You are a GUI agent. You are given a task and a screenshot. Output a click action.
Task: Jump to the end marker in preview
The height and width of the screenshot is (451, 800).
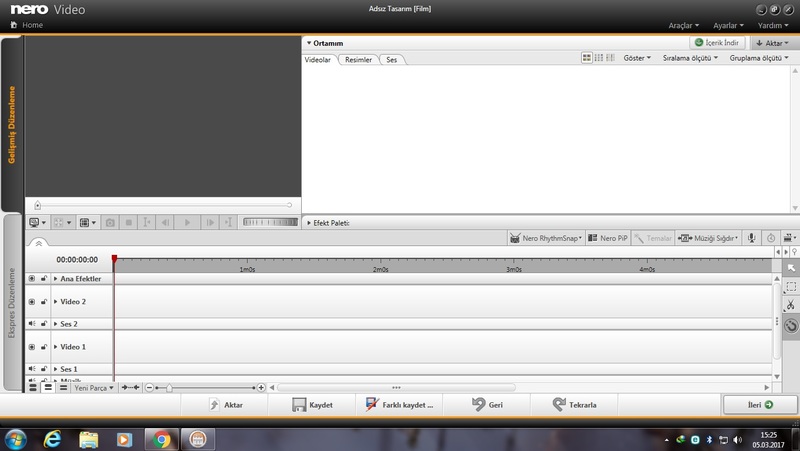(228, 222)
